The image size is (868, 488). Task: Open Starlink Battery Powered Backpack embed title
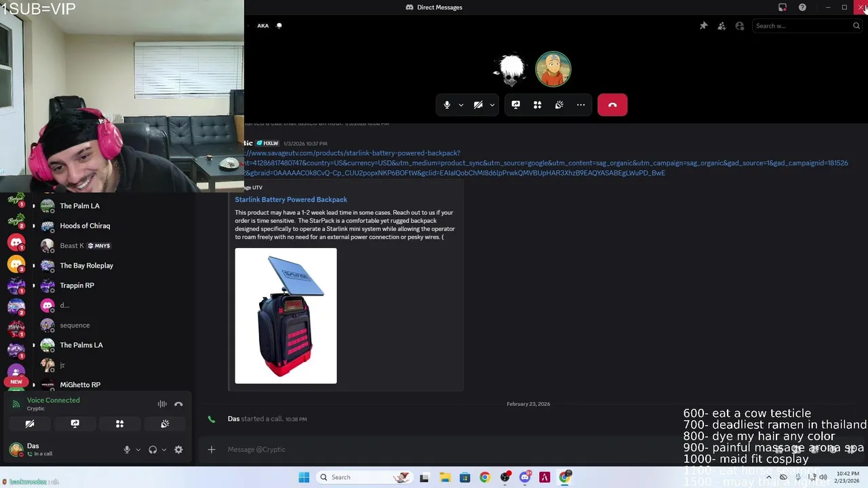click(291, 199)
